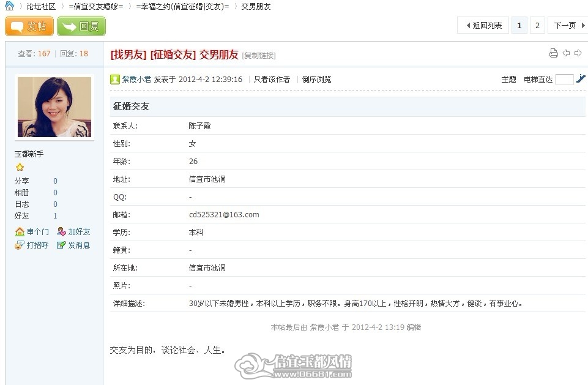The width and height of the screenshot is (588, 385).
Task: Click the contact name 陈子霞
Action: [199, 125]
